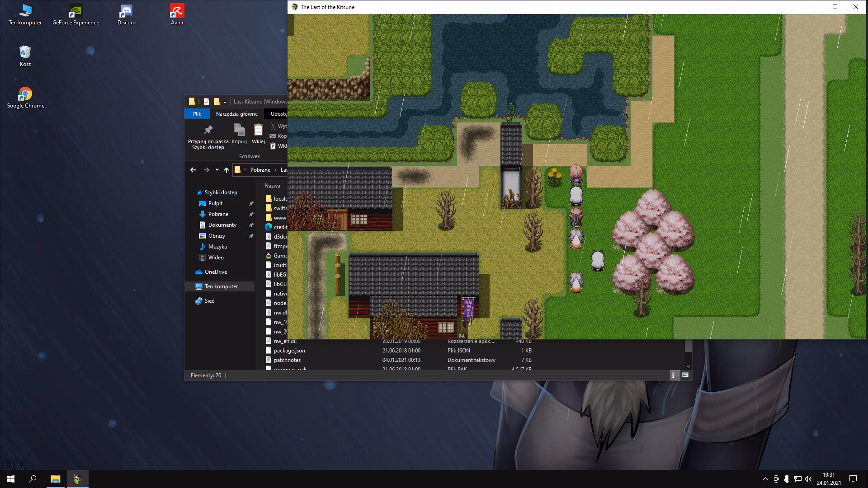This screenshot has height=488, width=868.
Task: Select the package.json file in Explorer
Action: tap(289, 351)
